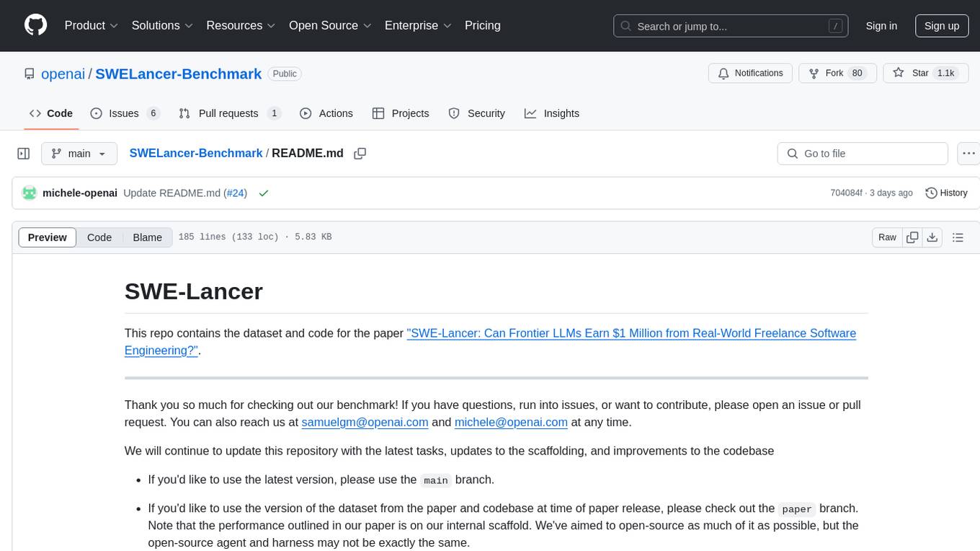Viewport: 980px width, 551px height.
Task: Expand the Open Source menu
Action: 329,25
